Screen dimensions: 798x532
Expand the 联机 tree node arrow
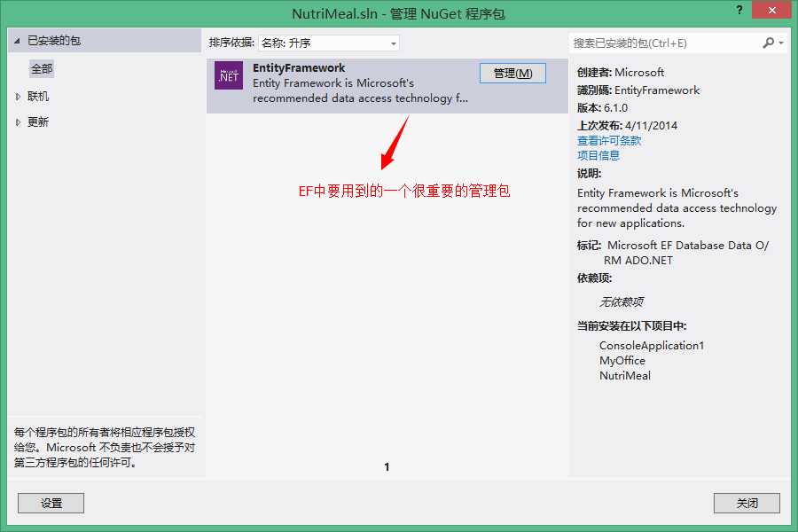click(x=18, y=97)
